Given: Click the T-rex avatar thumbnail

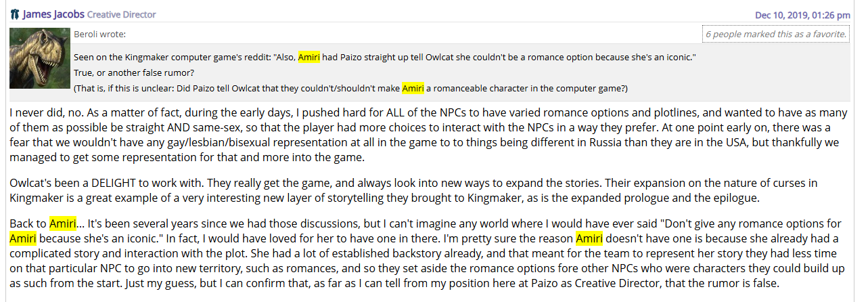Looking at the screenshot, I should pos(40,58).
